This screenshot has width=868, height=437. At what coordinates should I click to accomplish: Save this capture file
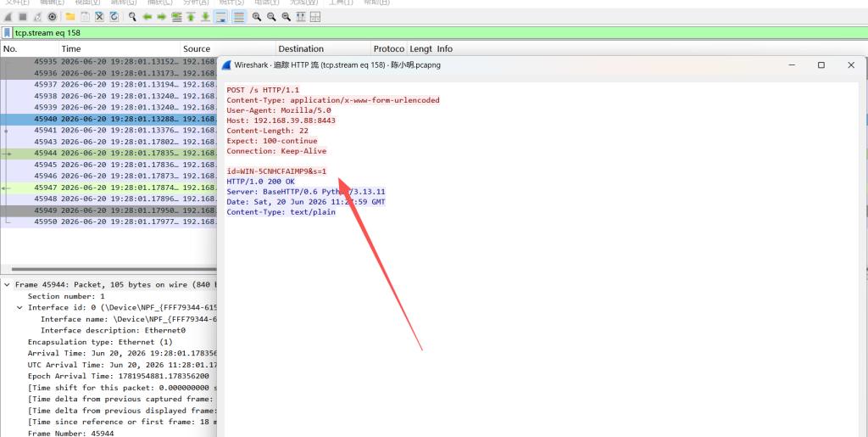coord(85,17)
